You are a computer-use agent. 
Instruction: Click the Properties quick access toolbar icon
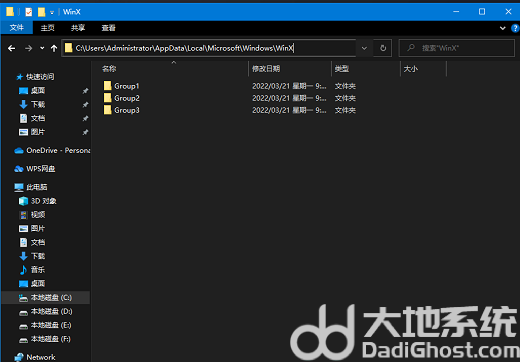pos(29,12)
